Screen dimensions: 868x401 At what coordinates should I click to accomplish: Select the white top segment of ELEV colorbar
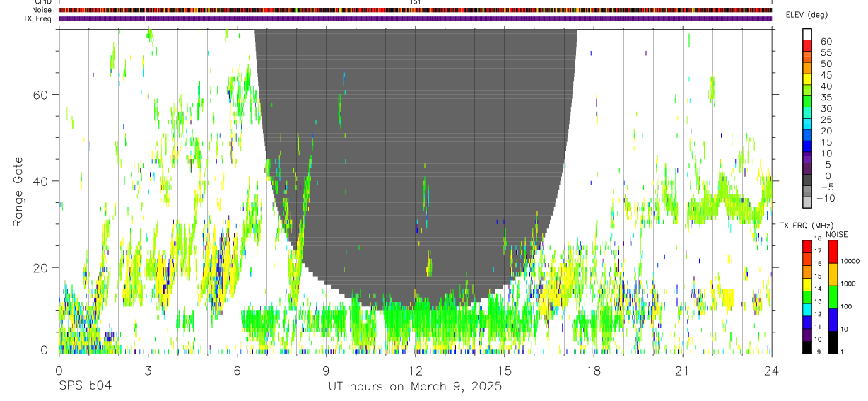(x=807, y=33)
